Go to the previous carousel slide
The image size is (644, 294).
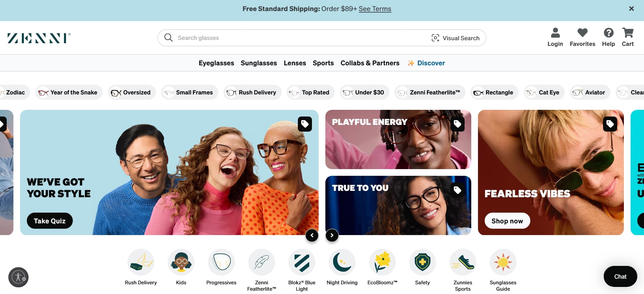[x=312, y=235]
